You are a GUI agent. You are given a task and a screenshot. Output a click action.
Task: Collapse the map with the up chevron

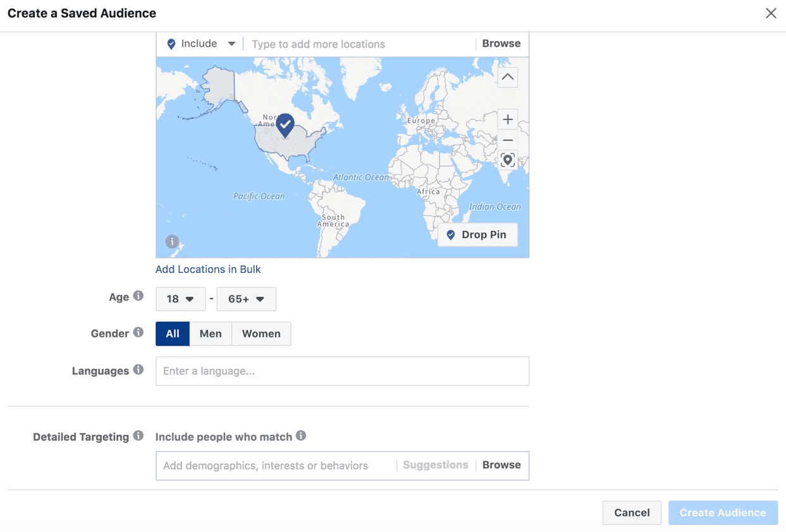(507, 77)
